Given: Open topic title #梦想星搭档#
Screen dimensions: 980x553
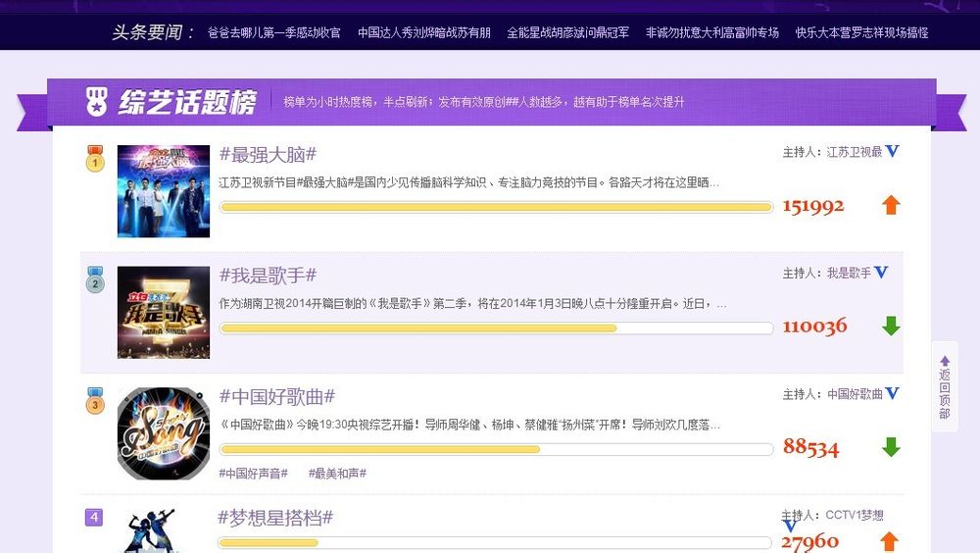Looking at the screenshot, I should (x=275, y=518).
